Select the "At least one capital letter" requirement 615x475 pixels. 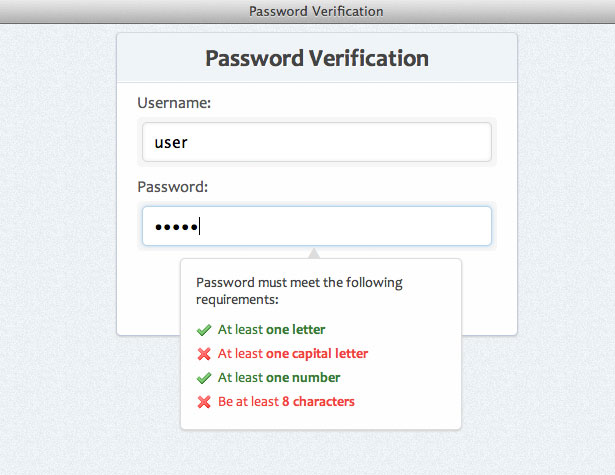(x=293, y=353)
